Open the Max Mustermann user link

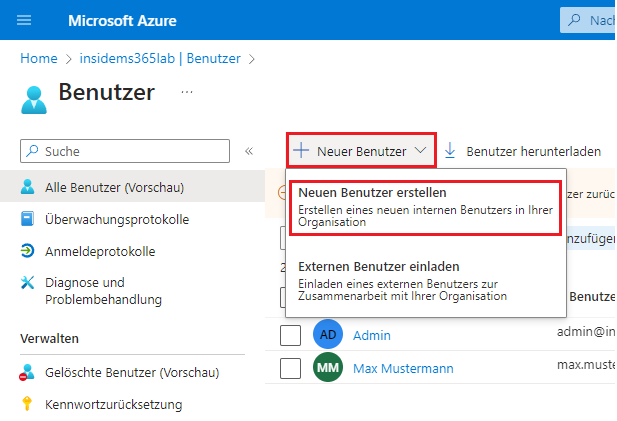[403, 368]
